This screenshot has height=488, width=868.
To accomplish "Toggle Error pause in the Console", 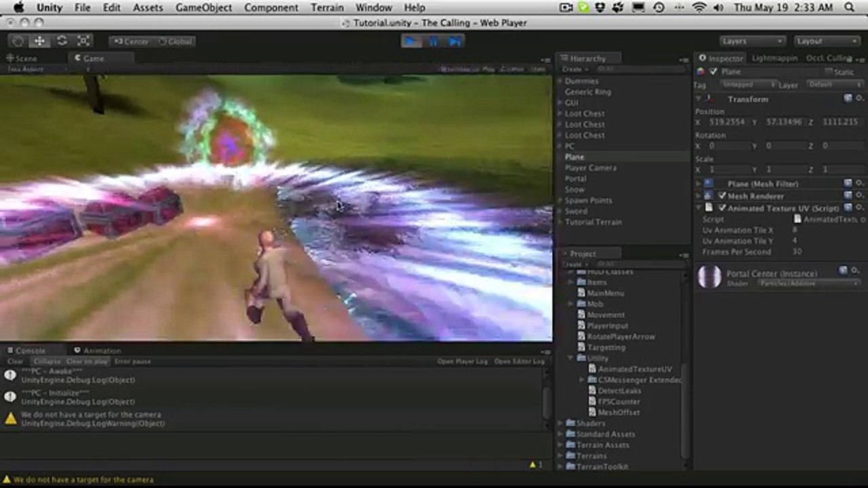I will click(x=133, y=362).
